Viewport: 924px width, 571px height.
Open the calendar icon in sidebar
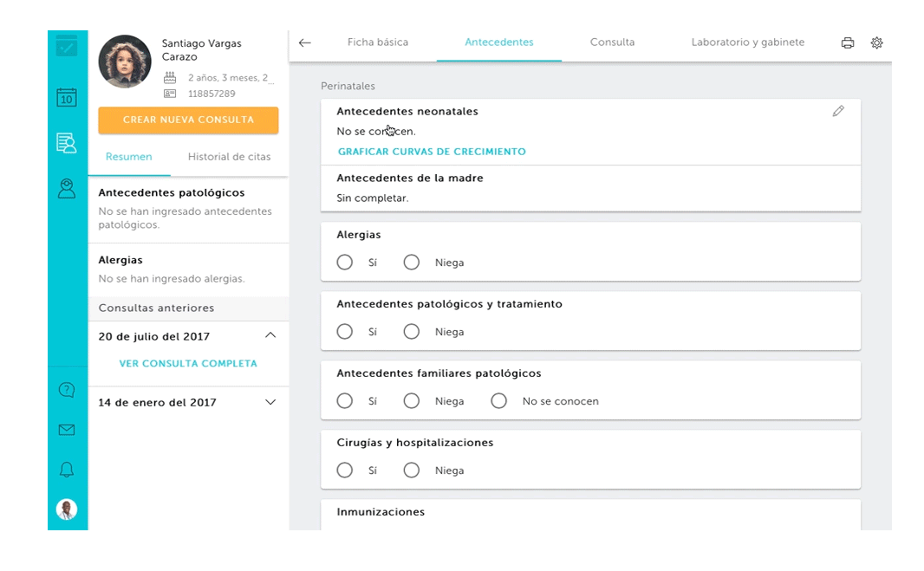67,97
